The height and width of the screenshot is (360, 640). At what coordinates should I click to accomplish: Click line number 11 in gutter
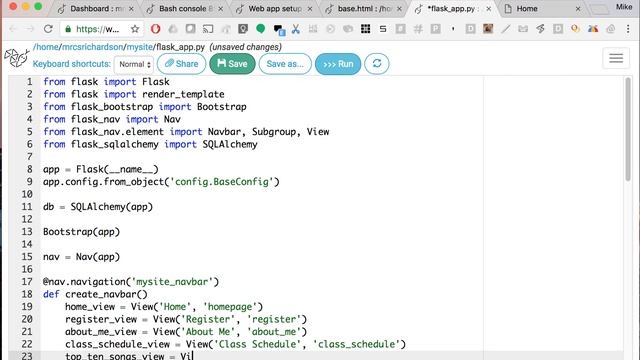(x=27, y=207)
